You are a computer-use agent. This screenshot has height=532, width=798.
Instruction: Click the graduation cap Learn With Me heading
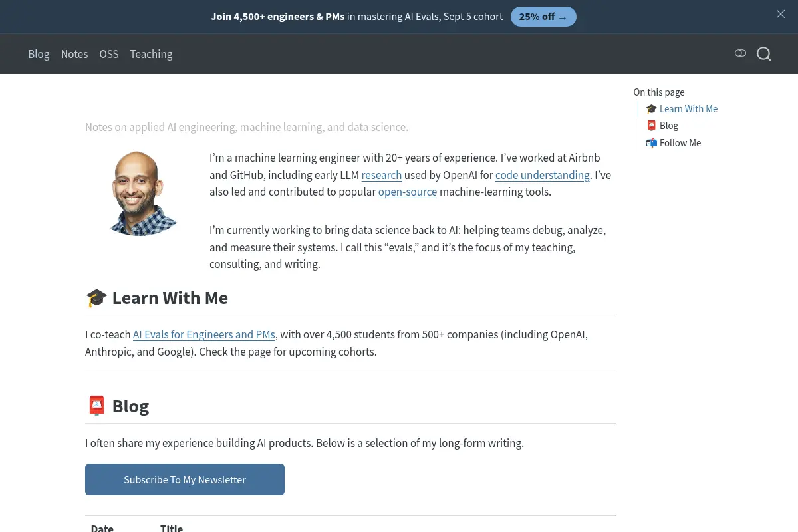pyautogui.click(x=157, y=298)
